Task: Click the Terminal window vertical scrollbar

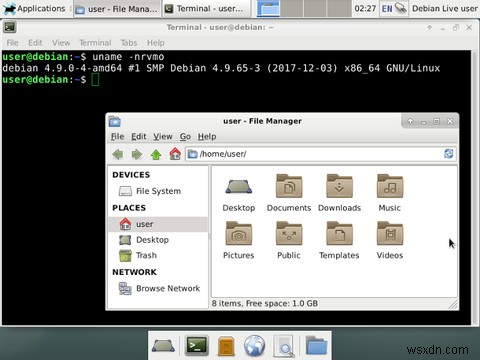Action: point(474,187)
